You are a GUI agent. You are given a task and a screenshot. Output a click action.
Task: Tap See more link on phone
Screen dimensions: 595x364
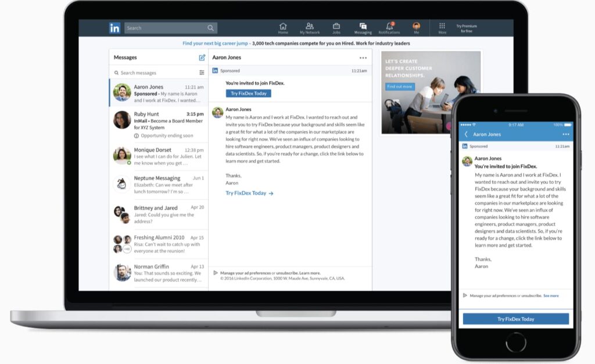point(551,295)
